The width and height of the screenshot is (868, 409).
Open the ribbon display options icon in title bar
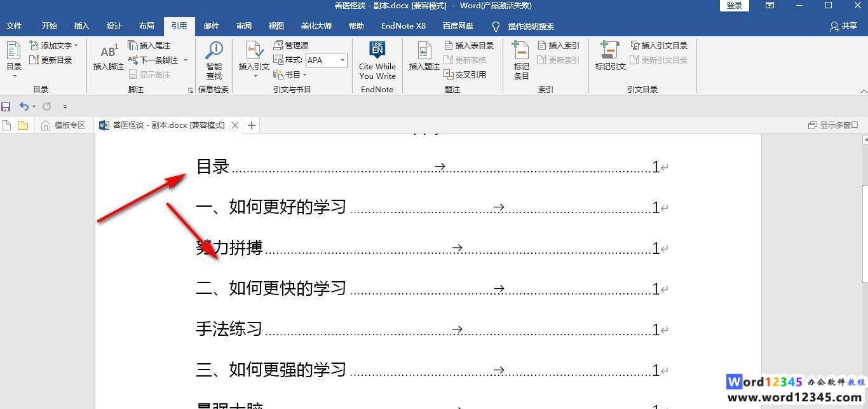(770, 6)
